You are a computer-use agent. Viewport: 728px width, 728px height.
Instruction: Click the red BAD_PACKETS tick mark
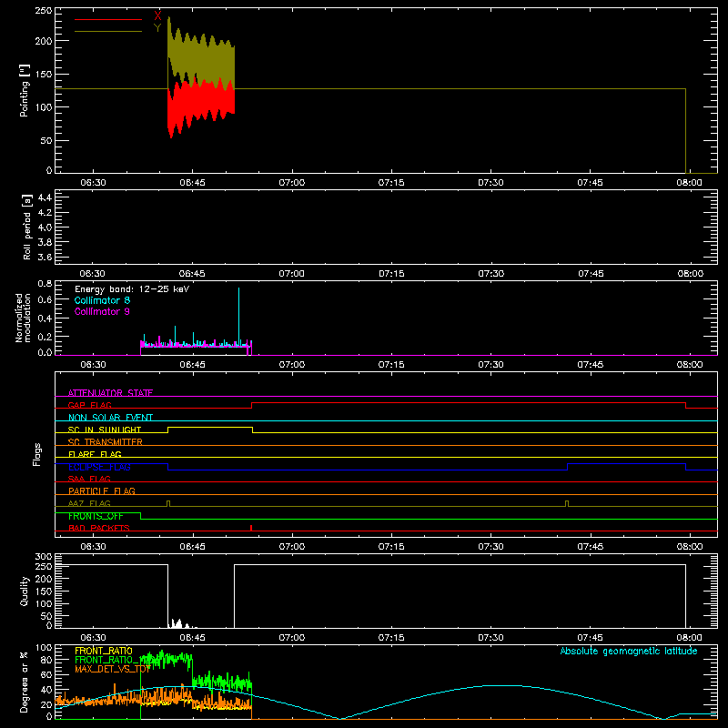(251, 528)
